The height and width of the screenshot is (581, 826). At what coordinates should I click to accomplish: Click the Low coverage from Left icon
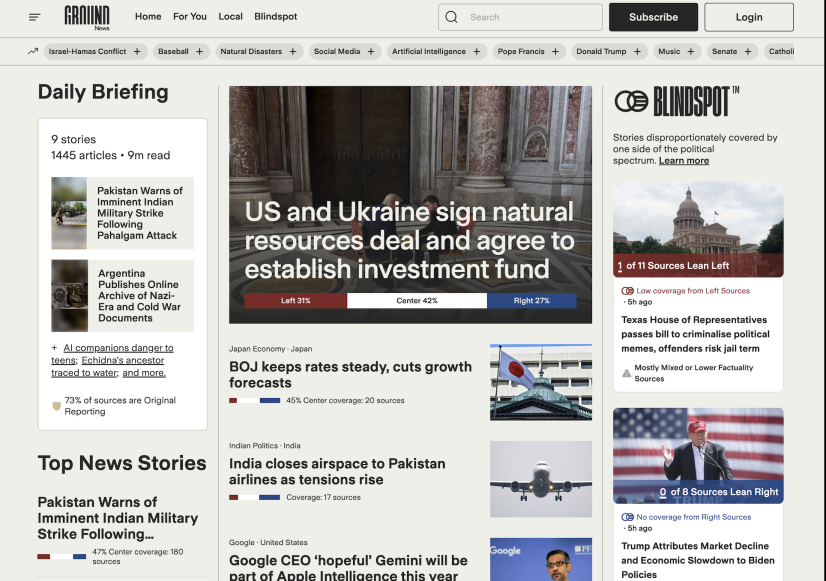(x=627, y=291)
